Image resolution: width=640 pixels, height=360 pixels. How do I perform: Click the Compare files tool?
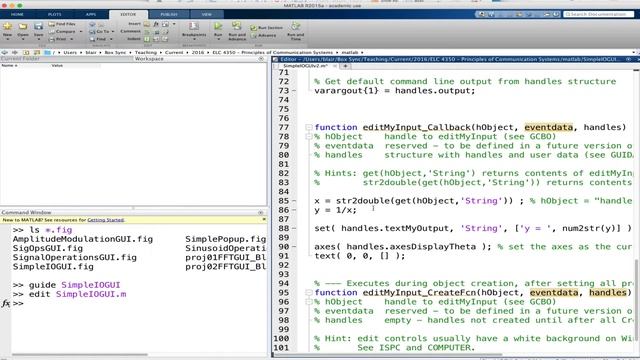click(62, 31)
